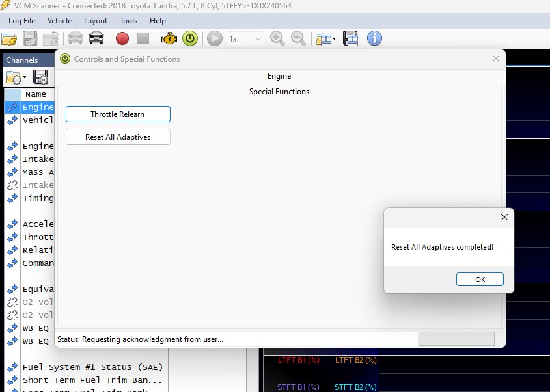
Task: Click the chart layout icon beside the info icon
Action: (x=350, y=38)
